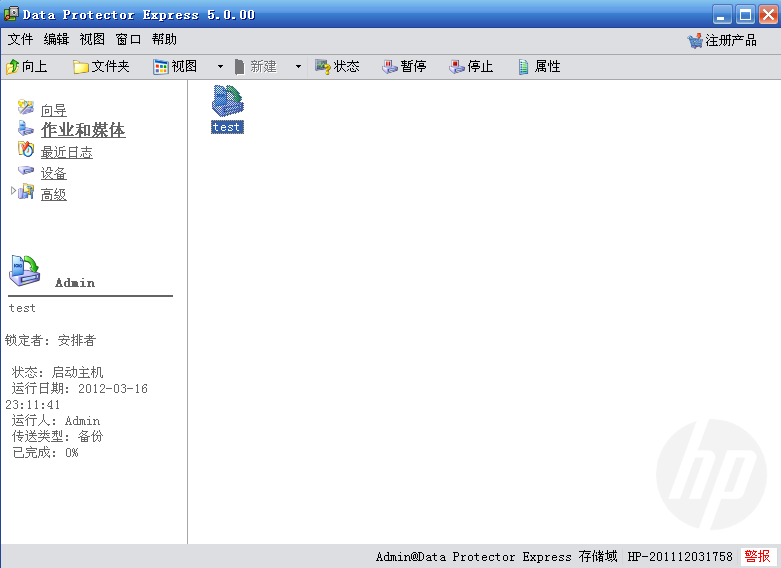Click the 停止 stop toolbar icon

click(x=457, y=67)
